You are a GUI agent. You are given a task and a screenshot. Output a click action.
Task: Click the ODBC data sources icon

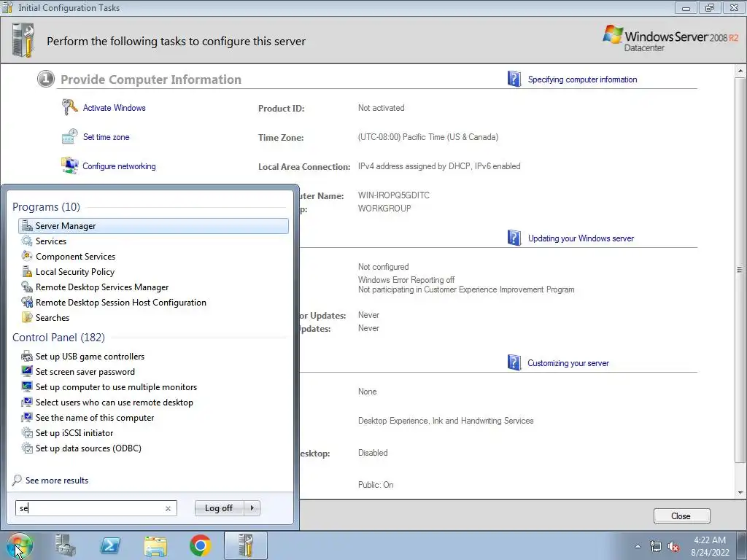[27, 448]
